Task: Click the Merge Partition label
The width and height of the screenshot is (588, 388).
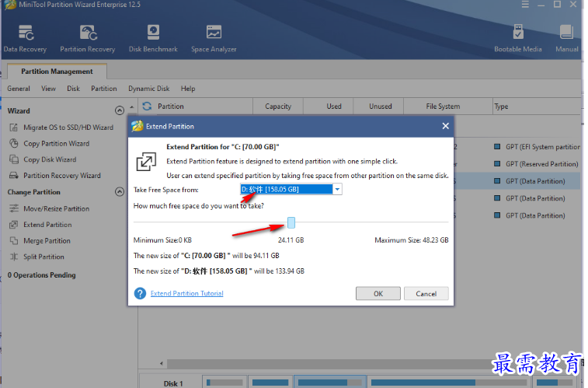Action: 47,240
